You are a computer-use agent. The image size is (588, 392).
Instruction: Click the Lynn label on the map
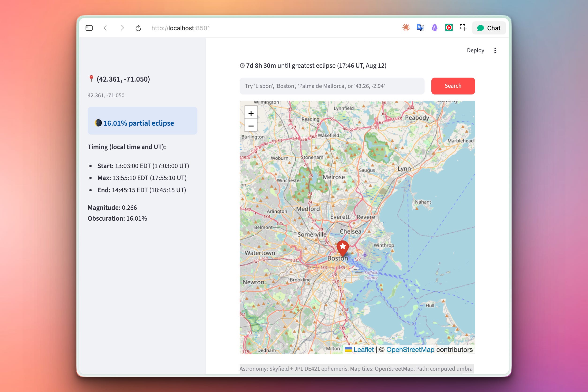[x=404, y=169]
